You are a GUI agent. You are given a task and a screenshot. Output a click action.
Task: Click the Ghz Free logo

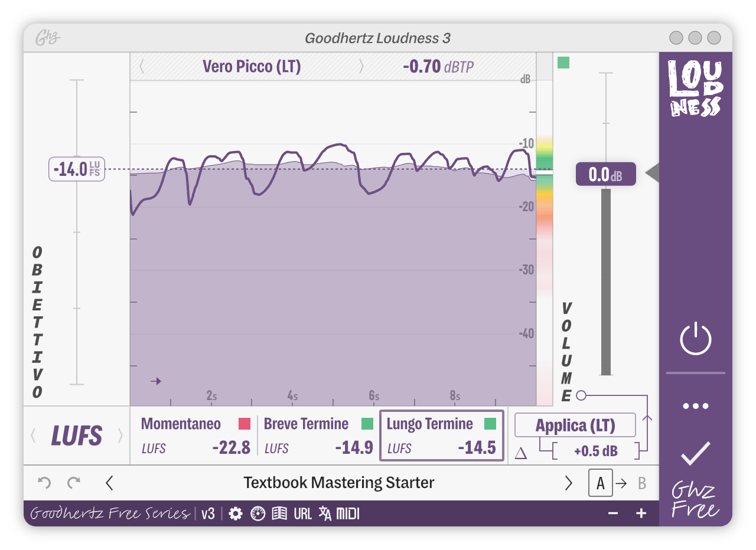pos(695,500)
